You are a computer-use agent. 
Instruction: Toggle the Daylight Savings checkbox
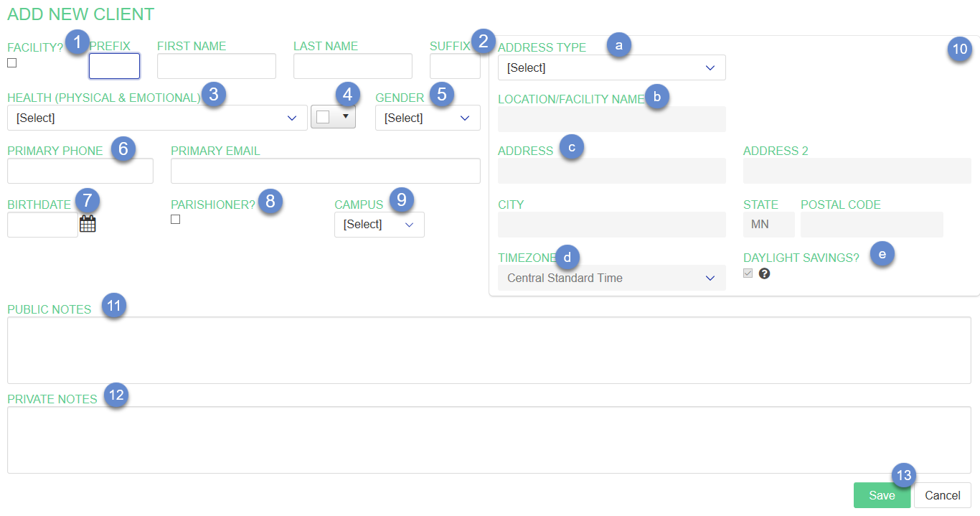[748, 273]
